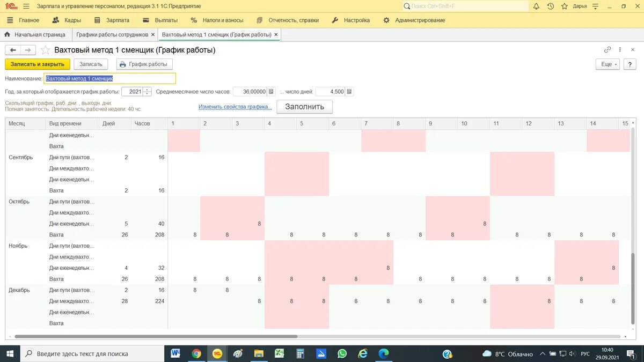
Task: Open the Настройка section
Action: [351, 20]
